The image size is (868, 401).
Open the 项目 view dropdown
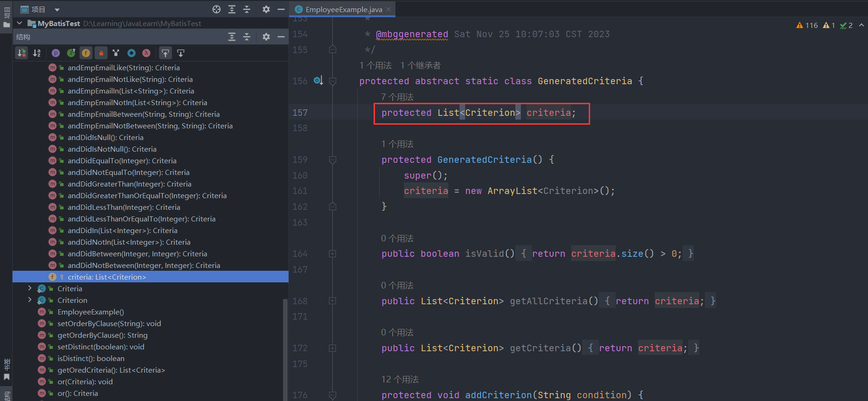(57, 10)
